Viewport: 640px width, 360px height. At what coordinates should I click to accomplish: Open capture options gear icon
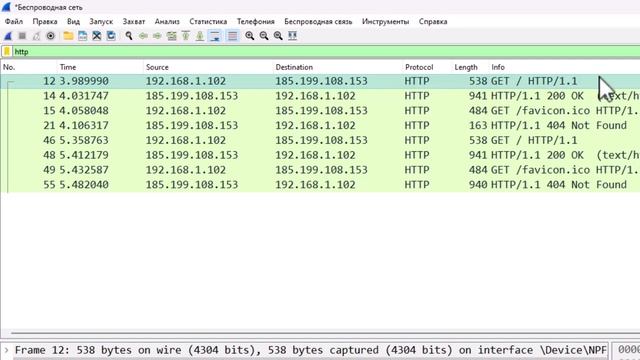point(51,36)
